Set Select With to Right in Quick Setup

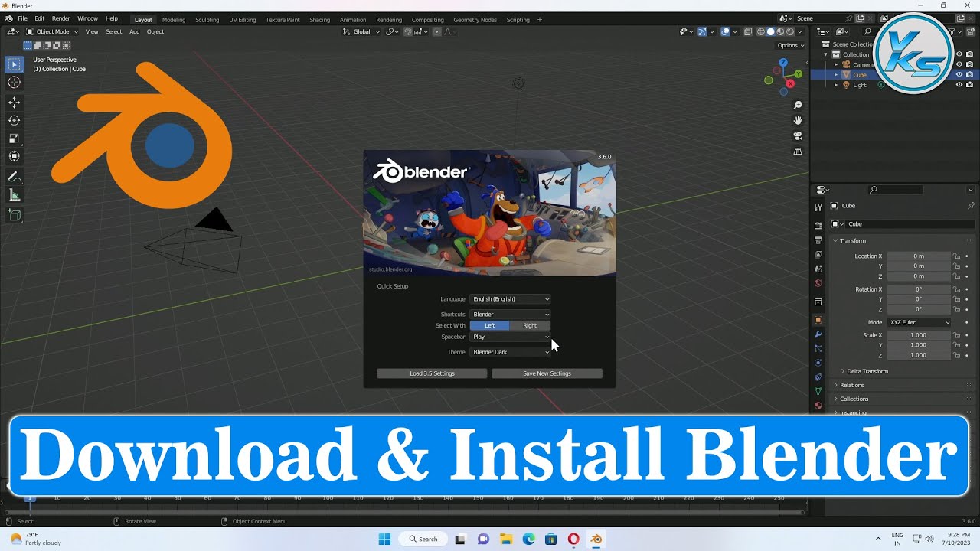531,325
